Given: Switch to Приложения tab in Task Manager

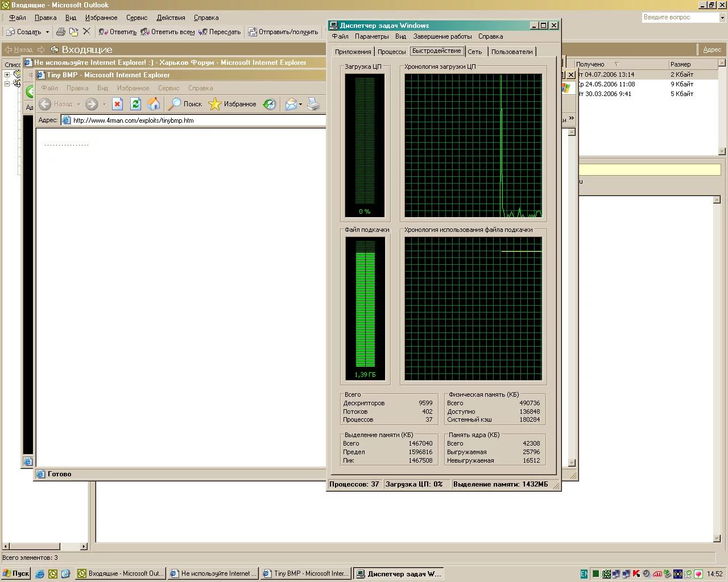Looking at the screenshot, I should point(353,52).
